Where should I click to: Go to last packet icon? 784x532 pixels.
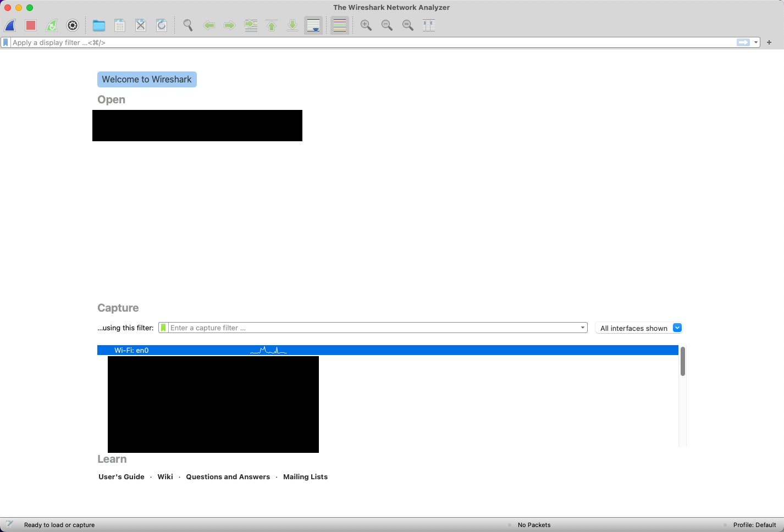pos(292,25)
